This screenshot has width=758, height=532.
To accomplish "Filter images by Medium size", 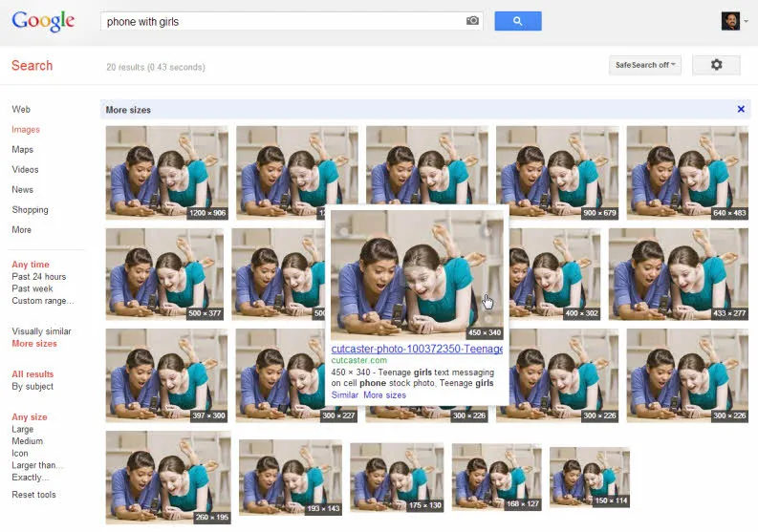I will click(27, 441).
